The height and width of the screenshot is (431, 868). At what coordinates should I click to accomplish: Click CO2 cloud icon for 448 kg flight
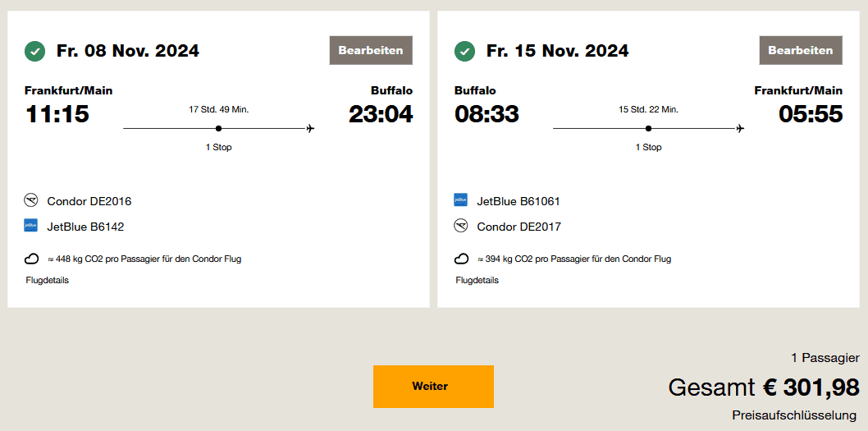tap(32, 259)
